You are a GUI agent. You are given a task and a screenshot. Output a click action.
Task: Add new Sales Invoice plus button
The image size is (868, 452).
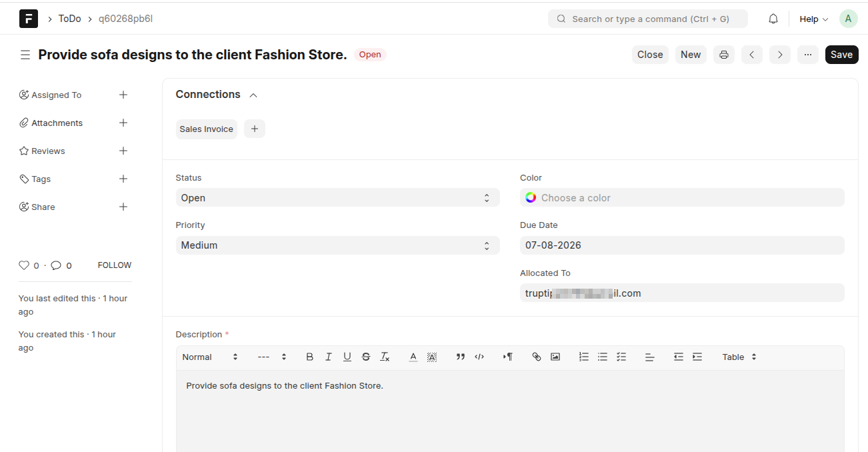pyautogui.click(x=255, y=129)
